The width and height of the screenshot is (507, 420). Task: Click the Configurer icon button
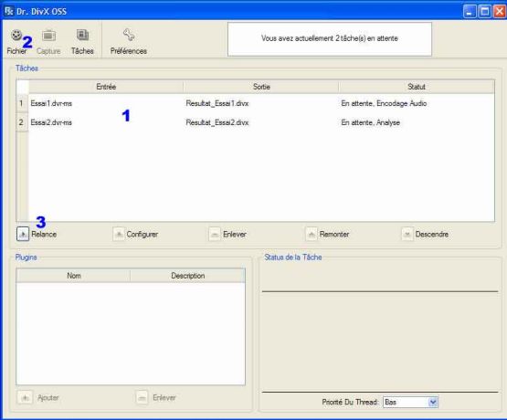click(119, 235)
